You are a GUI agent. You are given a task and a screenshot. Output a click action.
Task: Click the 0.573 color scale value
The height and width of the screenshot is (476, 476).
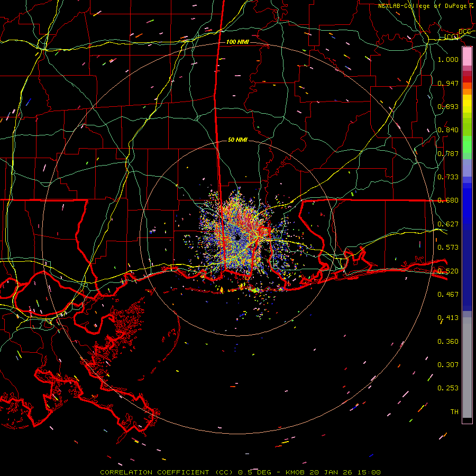448,248
